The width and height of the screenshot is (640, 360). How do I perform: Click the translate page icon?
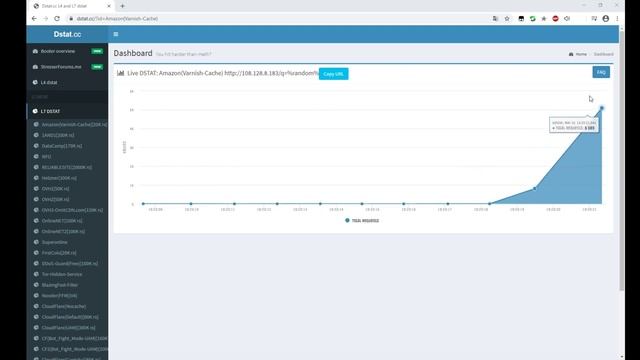495,19
